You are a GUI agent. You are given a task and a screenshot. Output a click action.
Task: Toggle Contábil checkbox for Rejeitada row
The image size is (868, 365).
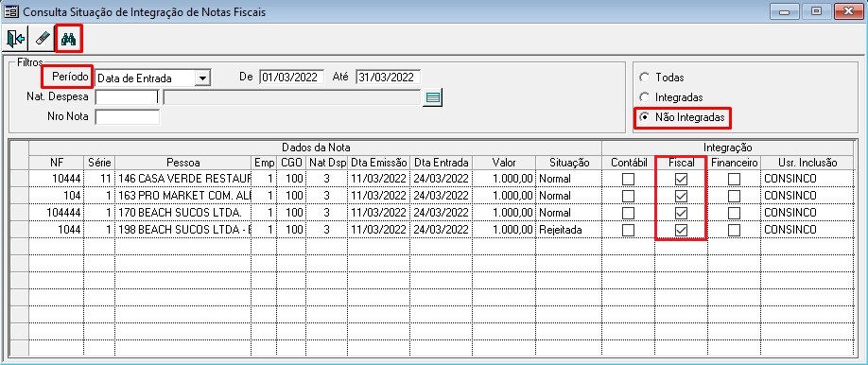click(628, 231)
